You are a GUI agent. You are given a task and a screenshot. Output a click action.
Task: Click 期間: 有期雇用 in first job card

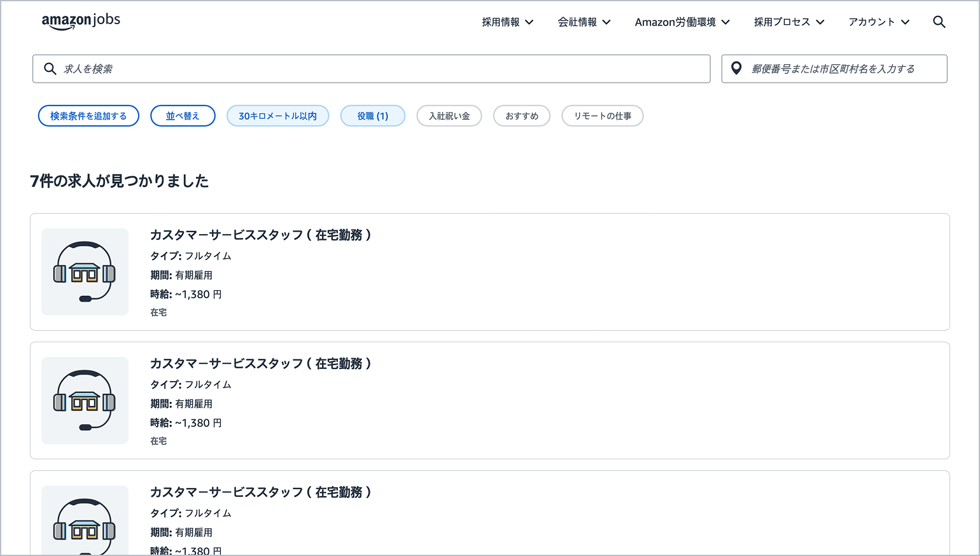coord(181,275)
